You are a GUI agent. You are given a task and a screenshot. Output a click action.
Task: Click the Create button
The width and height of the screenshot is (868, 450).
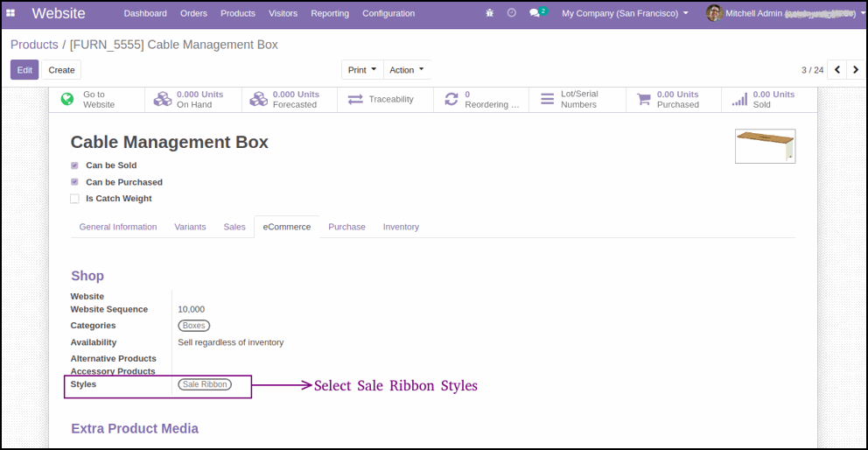point(61,70)
